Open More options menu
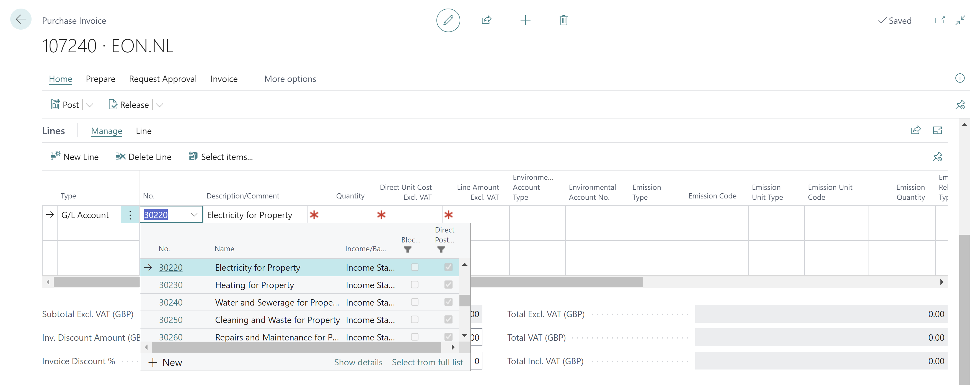Image resolution: width=980 pixels, height=385 pixels. 290,79
